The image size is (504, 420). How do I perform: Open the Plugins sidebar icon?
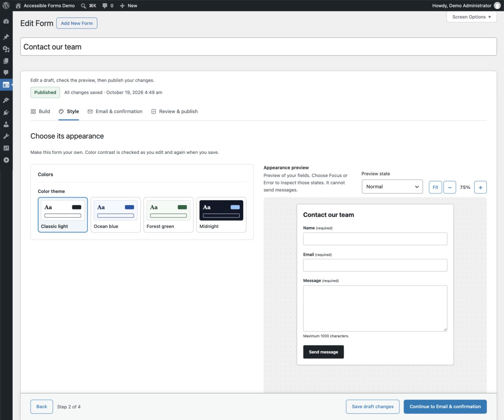6,112
